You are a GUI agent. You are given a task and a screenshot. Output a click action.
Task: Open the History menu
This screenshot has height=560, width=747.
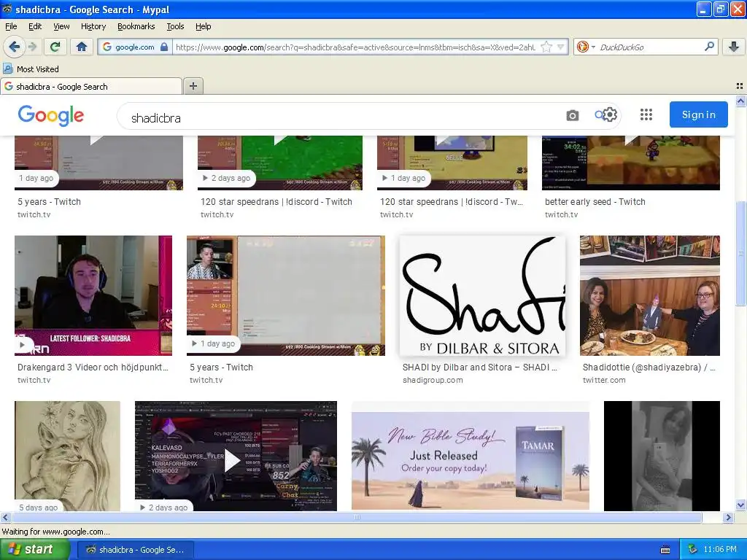93,26
